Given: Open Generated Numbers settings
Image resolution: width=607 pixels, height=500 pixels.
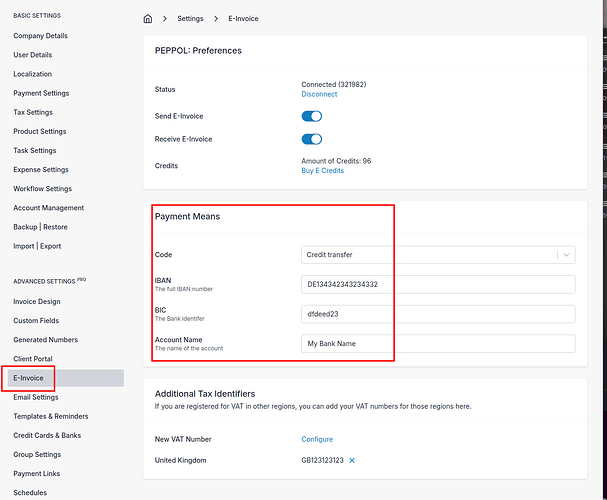Looking at the screenshot, I should click(45, 340).
